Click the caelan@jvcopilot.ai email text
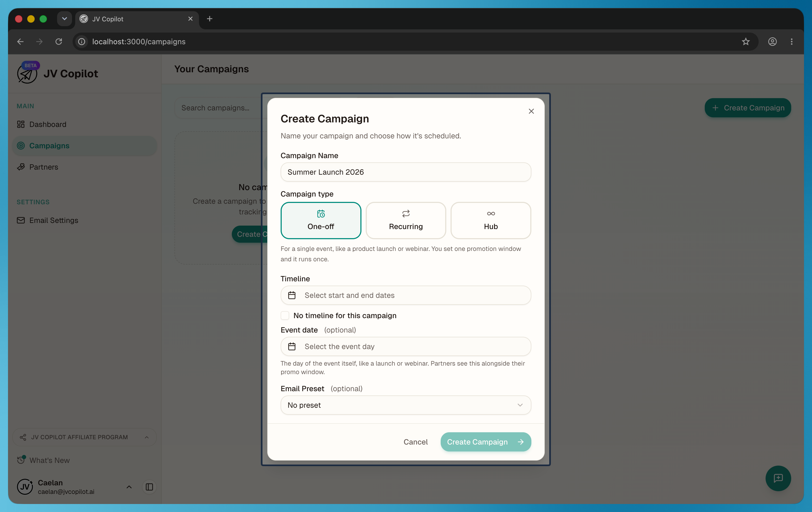 point(66,492)
